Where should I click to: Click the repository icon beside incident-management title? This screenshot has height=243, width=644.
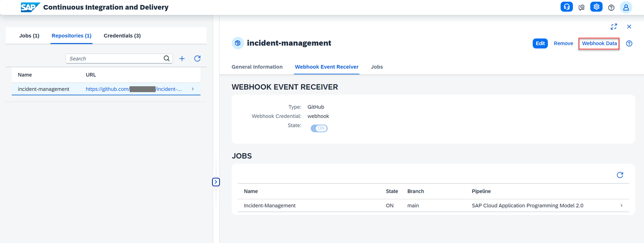tap(238, 43)
